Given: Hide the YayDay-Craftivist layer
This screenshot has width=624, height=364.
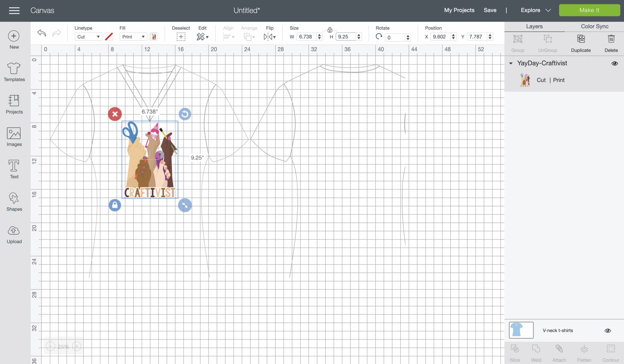Looking at the screenshot, I should [615, 63].
